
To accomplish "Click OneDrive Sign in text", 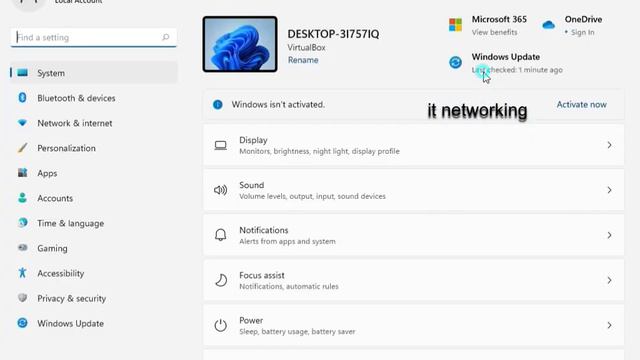I will coord(582,32).
